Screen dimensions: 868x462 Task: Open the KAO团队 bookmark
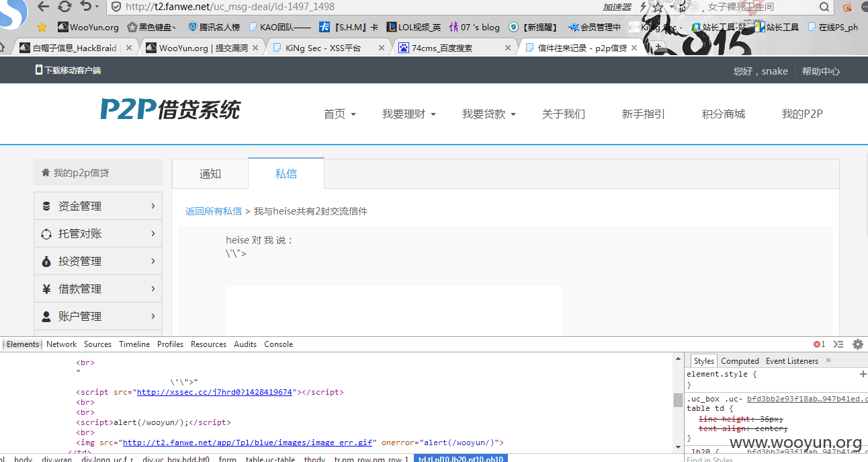point(279,28)
